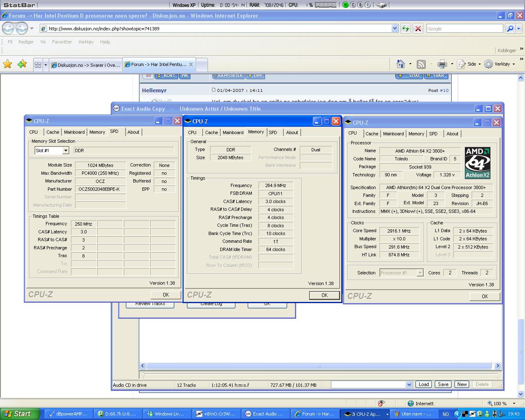This screenshot has width=525, height=420.
Task: Go back with the IE Back arrow
Action: coord(8,28)
